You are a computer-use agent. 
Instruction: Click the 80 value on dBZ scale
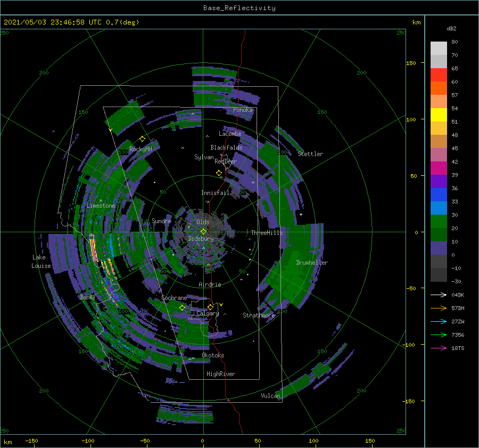coord(455,42)
